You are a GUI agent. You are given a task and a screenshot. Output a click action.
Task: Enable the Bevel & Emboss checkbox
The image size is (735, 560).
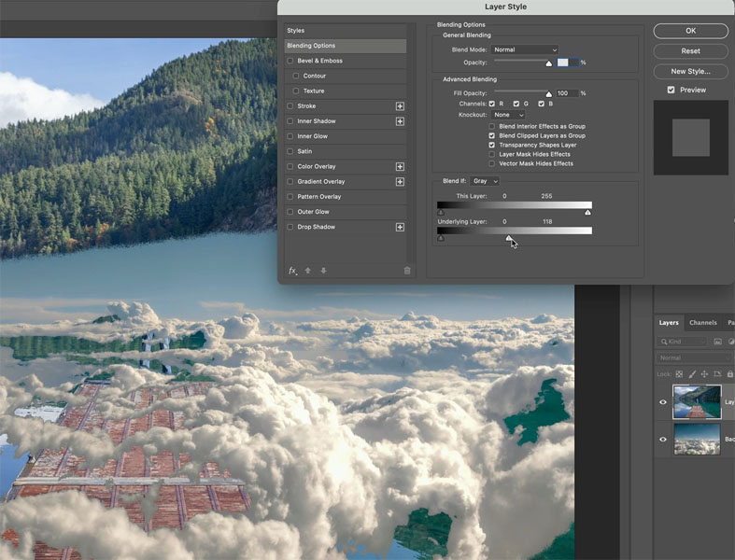(x=290, y=61)
